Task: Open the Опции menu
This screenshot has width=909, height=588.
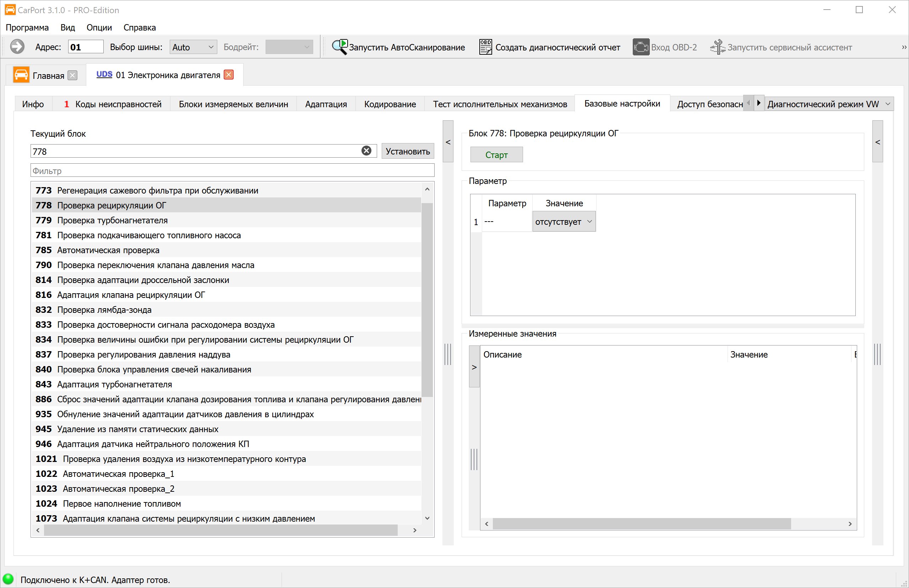Action: pos(99,27)
